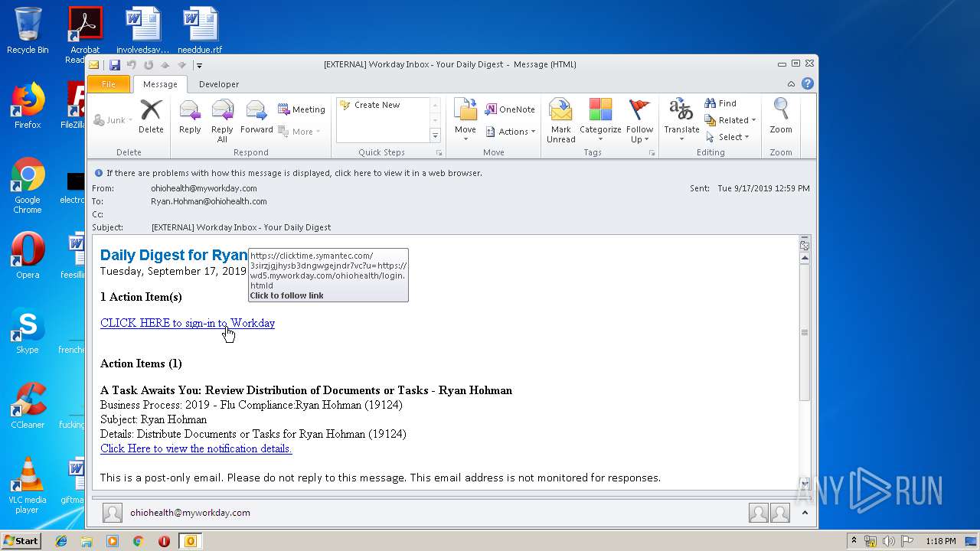Image resolution: width=980 pixels, height=551 pixels.
Task: Open Follow Up flag menu
Action: (639, 121)
